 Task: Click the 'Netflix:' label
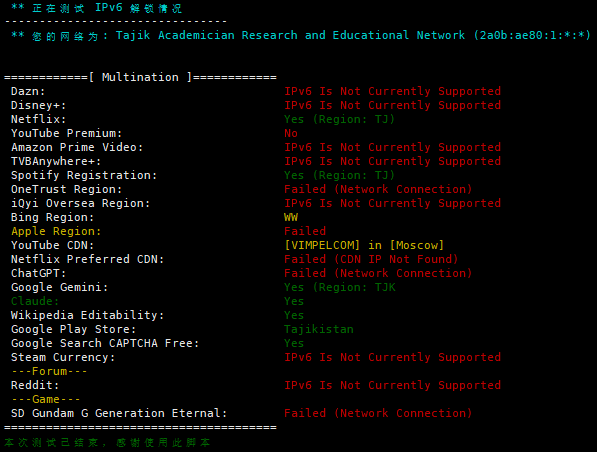pos(38,119)
